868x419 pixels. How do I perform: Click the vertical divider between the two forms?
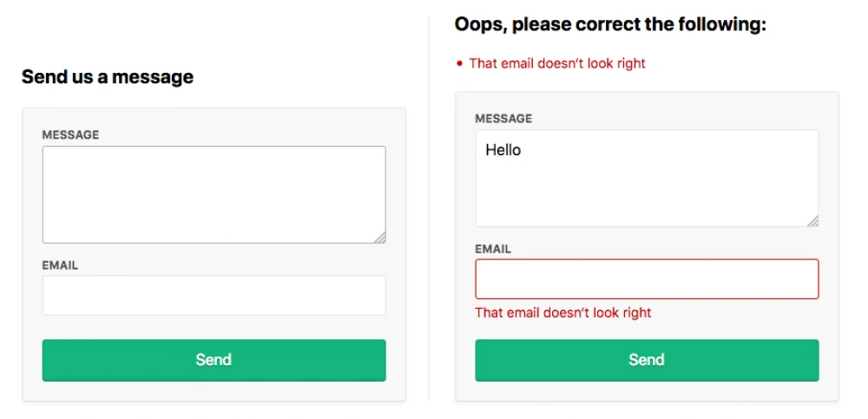click(x=429, y=208)
